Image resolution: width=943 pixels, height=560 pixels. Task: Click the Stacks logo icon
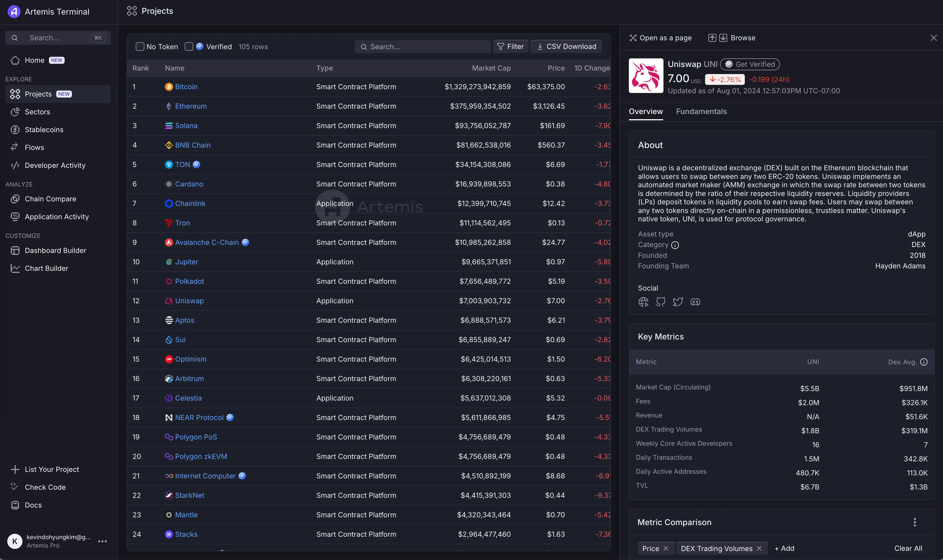click(169, 534)
